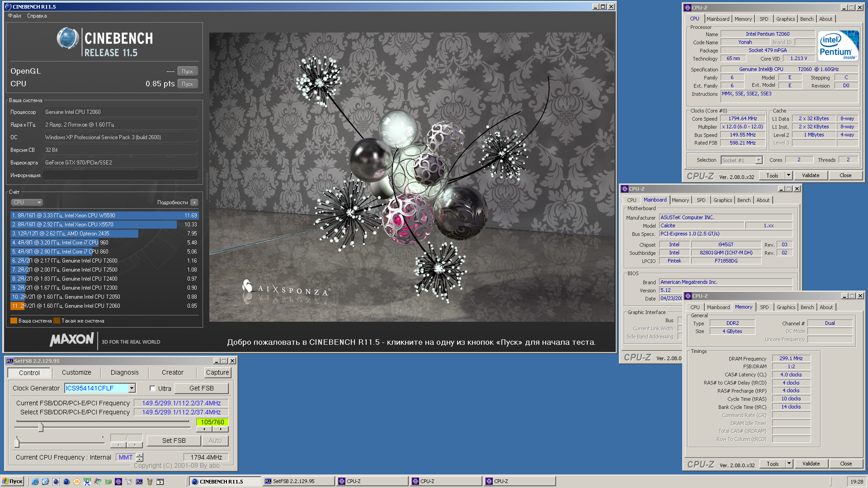
Task: Run the CPU test with Пуск button
Action: coord(188,84)
